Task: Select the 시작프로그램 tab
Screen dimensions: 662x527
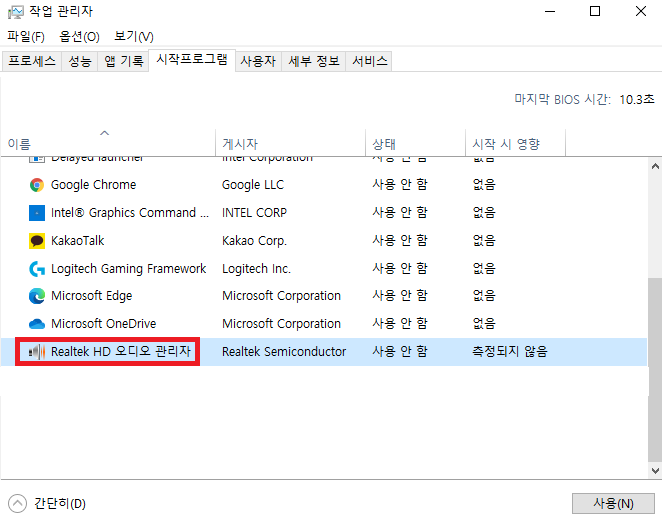Action: (x=192, y=60)
